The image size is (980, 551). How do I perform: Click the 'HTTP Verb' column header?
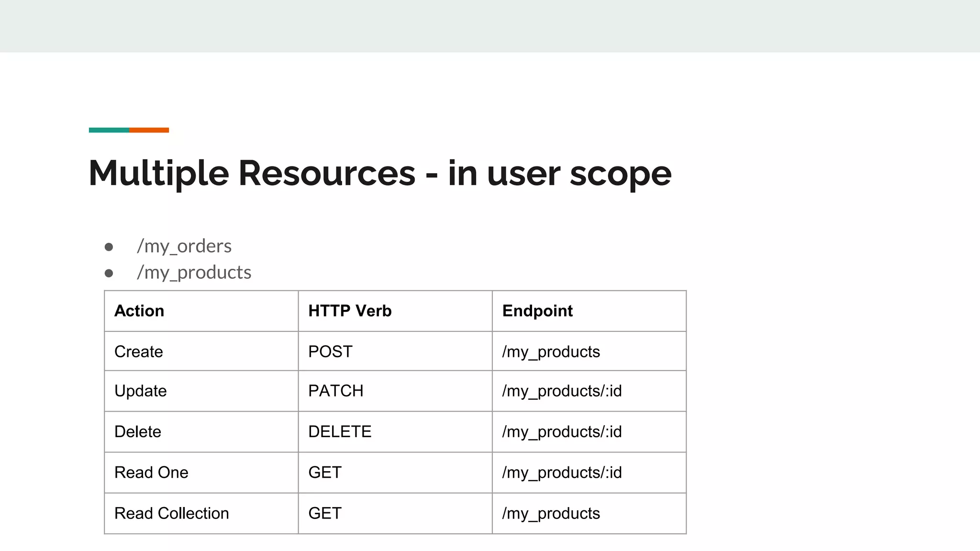pos(395,311)
